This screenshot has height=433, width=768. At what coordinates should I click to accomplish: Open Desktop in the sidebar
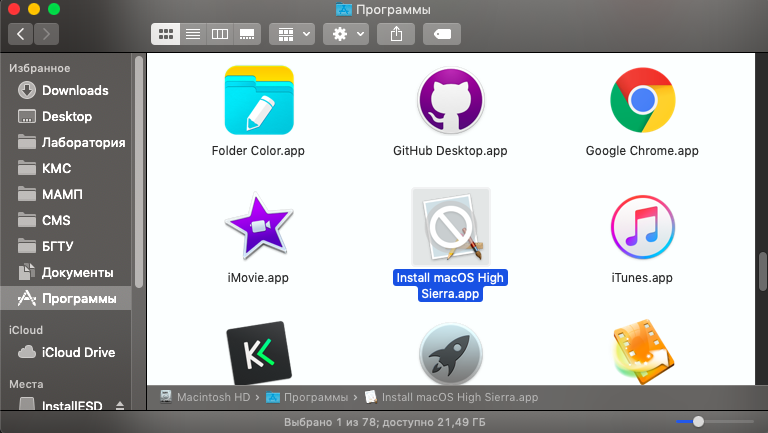(66, 117)
